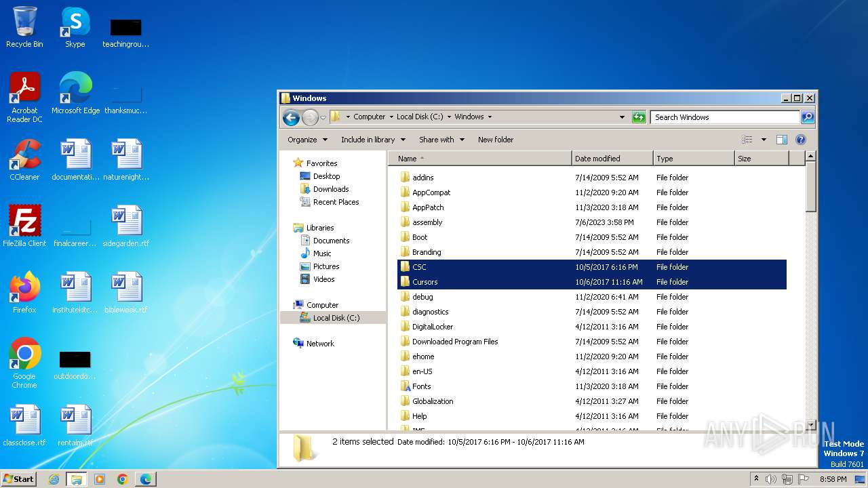Screen dimensions: 868x488
Task: Open Chrome from the taskbar
Action: 123,479
